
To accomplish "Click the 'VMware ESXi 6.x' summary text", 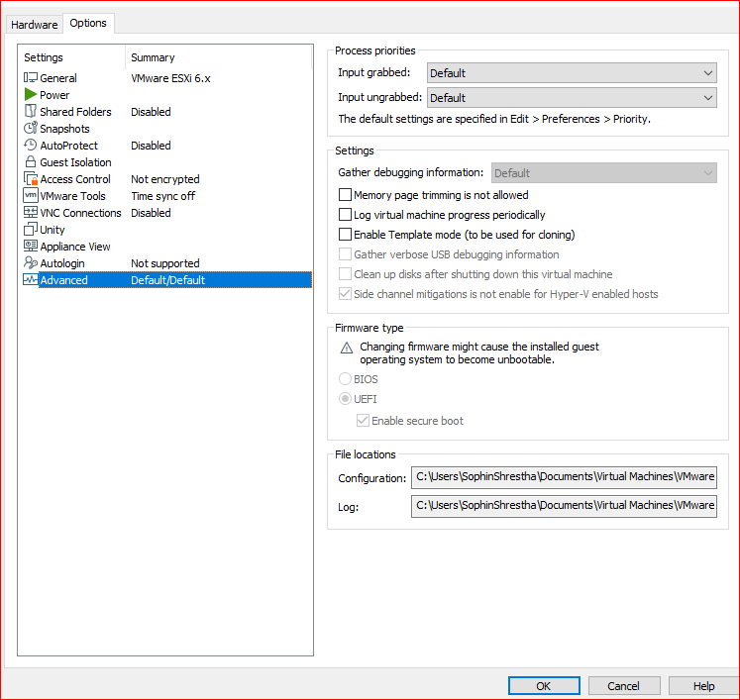I will pos(170,78).
